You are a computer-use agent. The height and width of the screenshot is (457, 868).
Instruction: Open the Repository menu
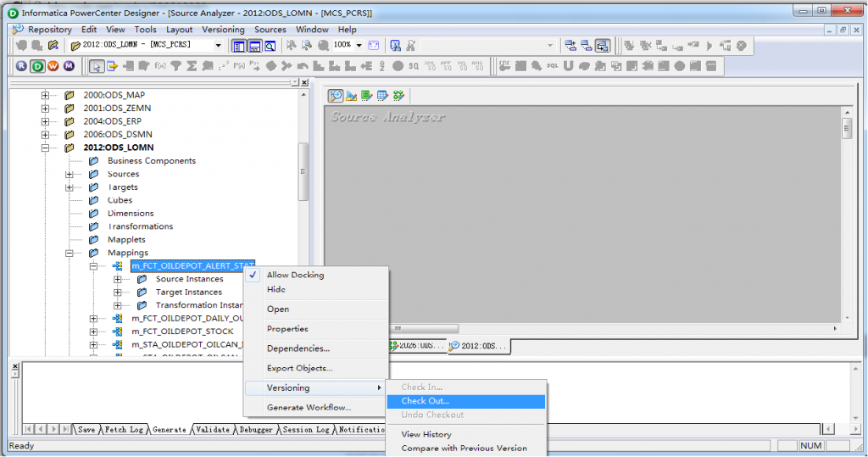pos(50,30)
